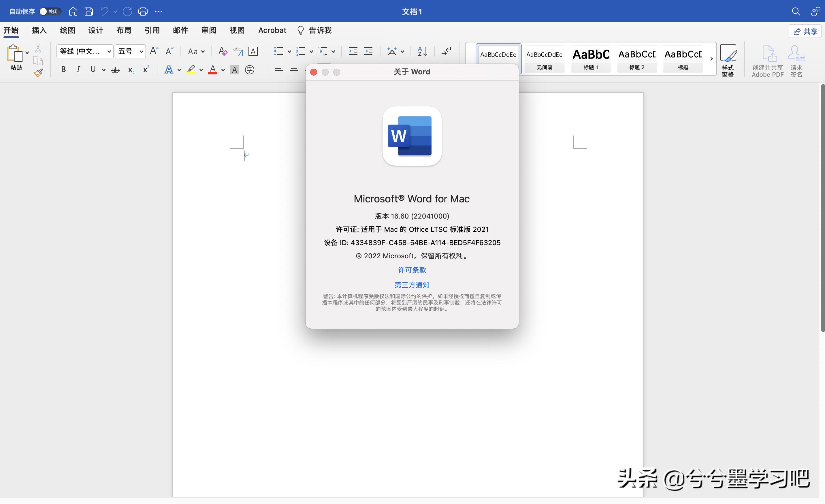This screenshot has width=825, height=504.
Task: Apply superscript formatting icon
Action: 145,69
